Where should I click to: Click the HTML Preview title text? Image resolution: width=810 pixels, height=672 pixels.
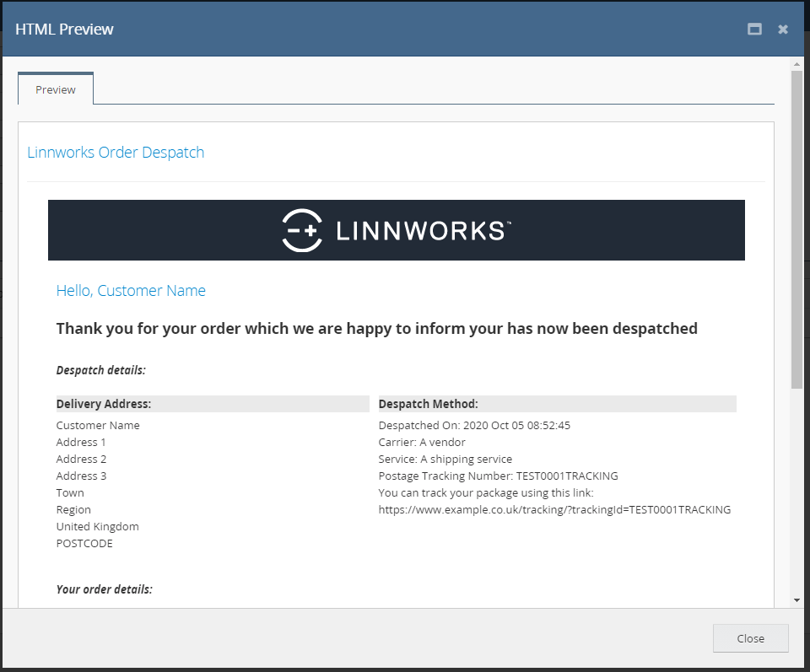(64, 30)
